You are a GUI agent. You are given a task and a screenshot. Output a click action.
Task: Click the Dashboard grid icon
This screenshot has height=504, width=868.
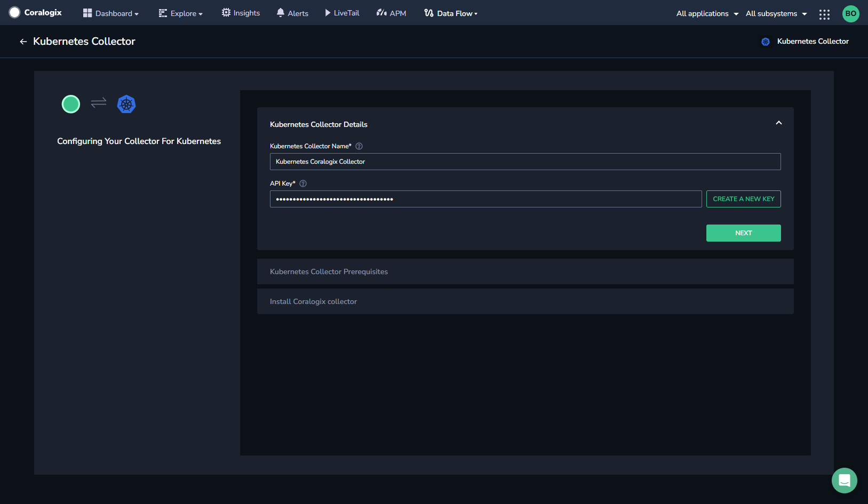[x=87, y=13]
